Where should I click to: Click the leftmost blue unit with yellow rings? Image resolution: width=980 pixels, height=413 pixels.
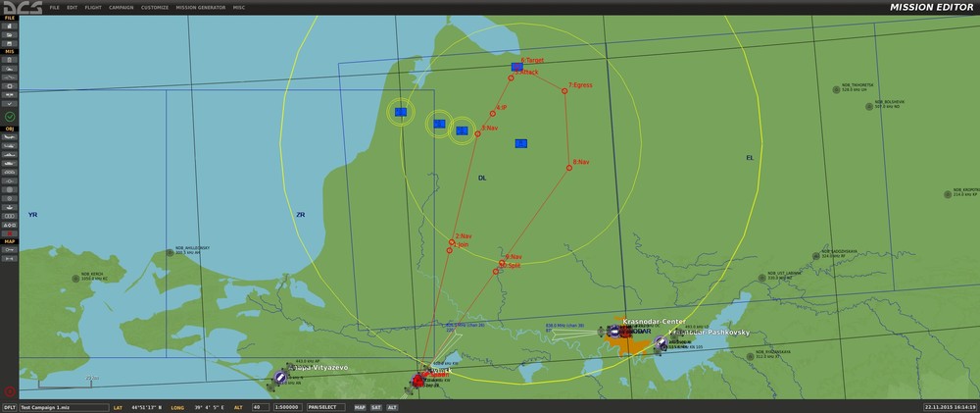point(401,112)
